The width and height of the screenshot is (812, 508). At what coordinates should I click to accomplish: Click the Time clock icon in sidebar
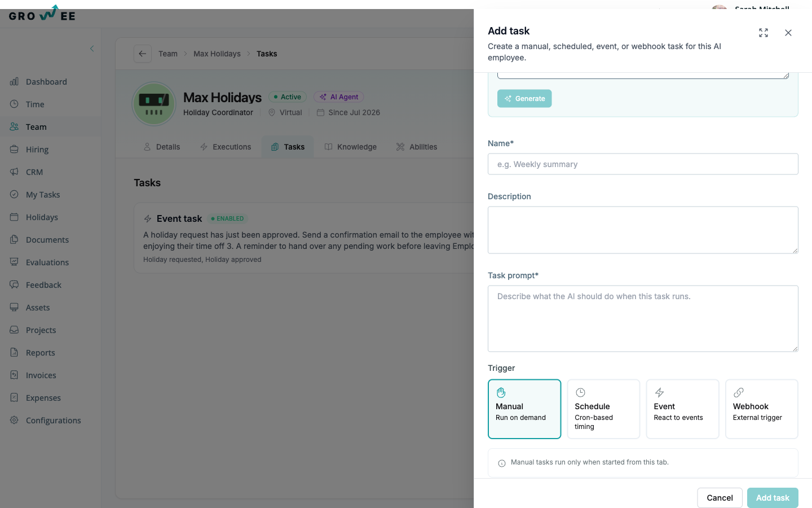(x=14, y=104)
